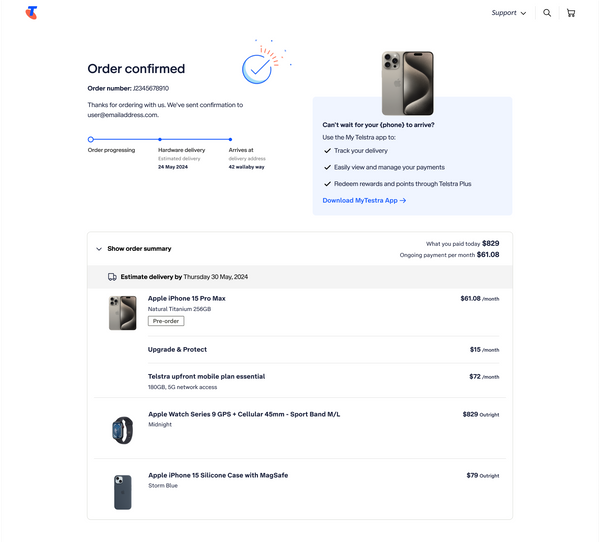This screenshot has height=542, width=600.
Task: Select Apple iPhone 15 Silicone Case title
Action: [218, 475]
